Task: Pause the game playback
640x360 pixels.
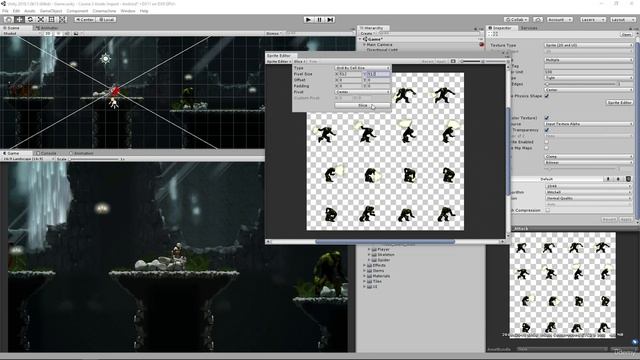Action: click(320, 19)
